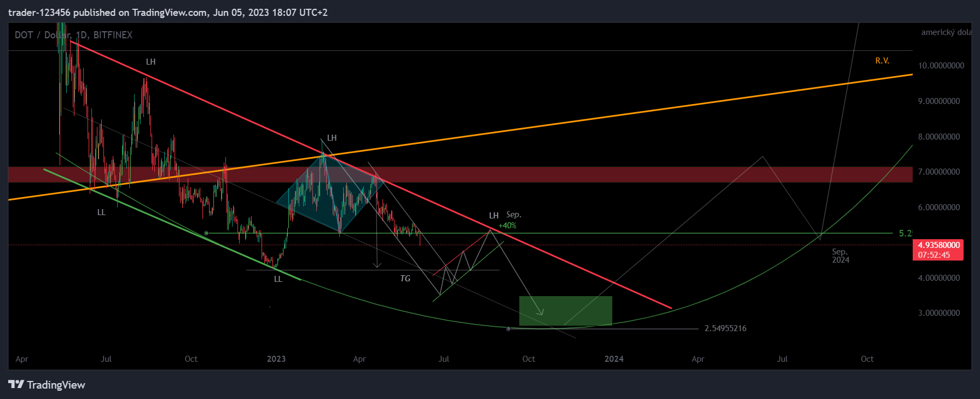Select the orange R.V. line label
Image resolution: width=980 pixels, height=399 pixels.
(882, 61)
